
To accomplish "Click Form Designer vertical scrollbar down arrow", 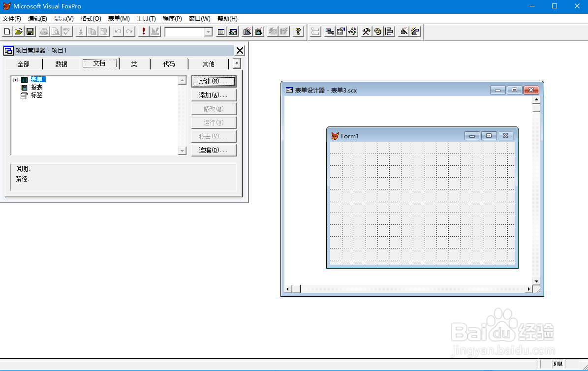I will (536, 281).
